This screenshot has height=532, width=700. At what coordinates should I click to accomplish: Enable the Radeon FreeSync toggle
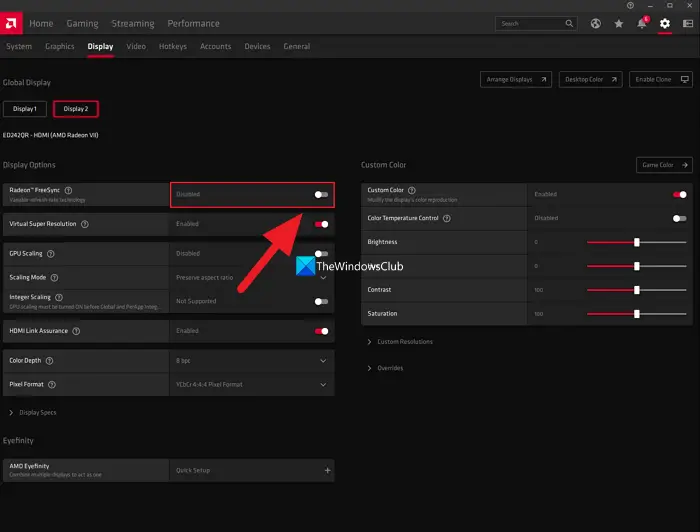(x=321, y=195)
